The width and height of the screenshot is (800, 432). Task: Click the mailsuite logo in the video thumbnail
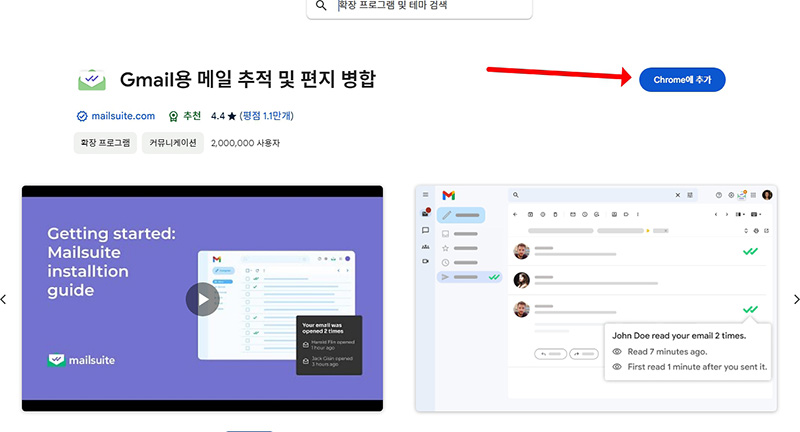(x=81, y=360)
